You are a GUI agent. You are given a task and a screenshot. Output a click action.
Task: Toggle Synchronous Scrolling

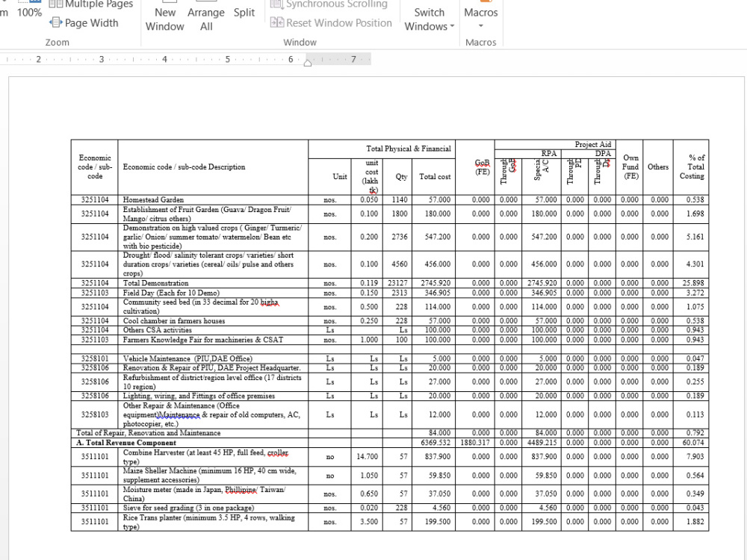click(x=329, y=4)
